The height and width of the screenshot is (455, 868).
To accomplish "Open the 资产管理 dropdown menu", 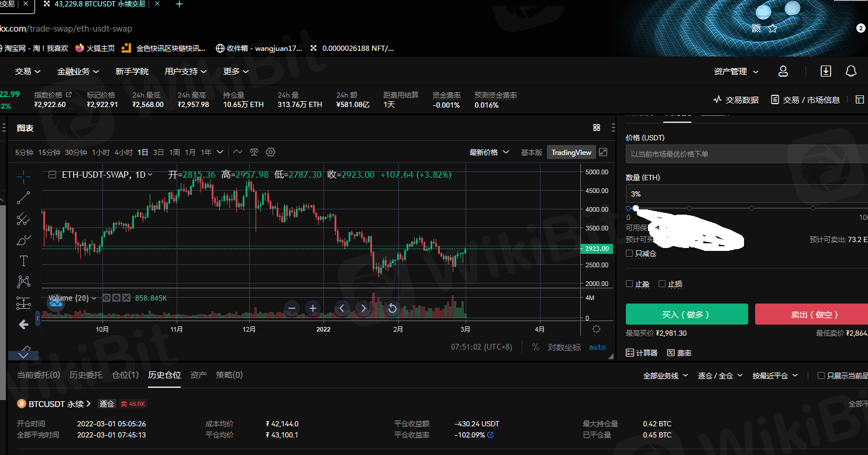I will click(x=736, y=71).
